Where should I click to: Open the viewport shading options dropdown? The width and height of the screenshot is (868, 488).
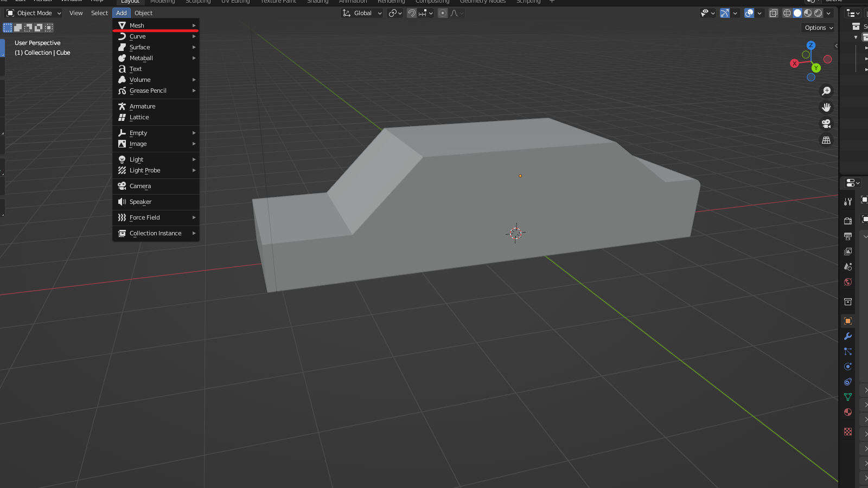pyautogui.click(x=828, y=13)
